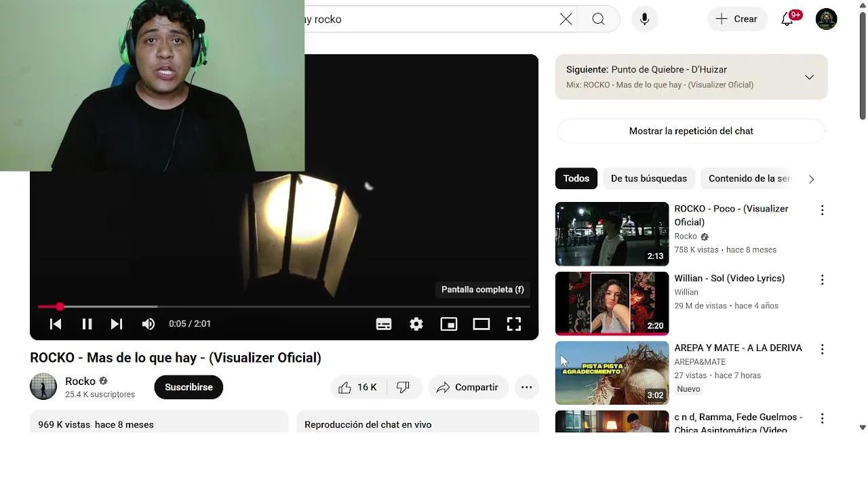
Task: Open options menu for Willian - Sol
Action: coord(822,280)
